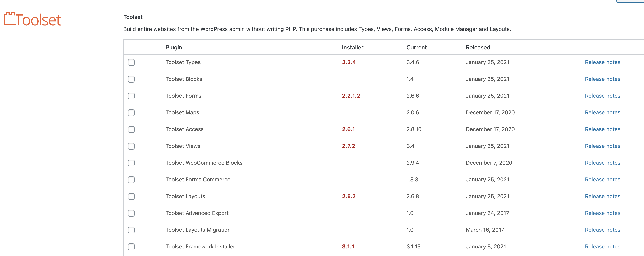
Task: Select the Toolset Views checkbox
Action: (x=131, y=146)
